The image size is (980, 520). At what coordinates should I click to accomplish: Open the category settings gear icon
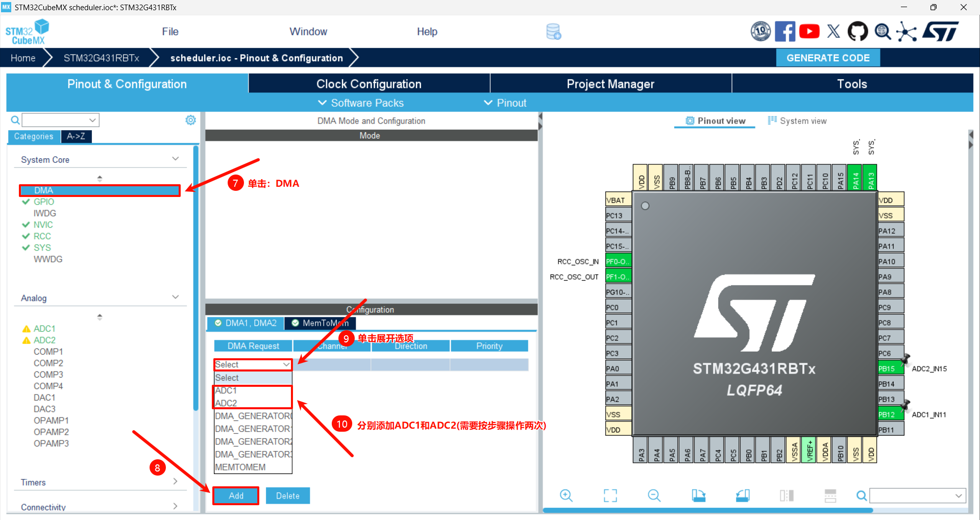pyautogui.click(x=190, y=120)
